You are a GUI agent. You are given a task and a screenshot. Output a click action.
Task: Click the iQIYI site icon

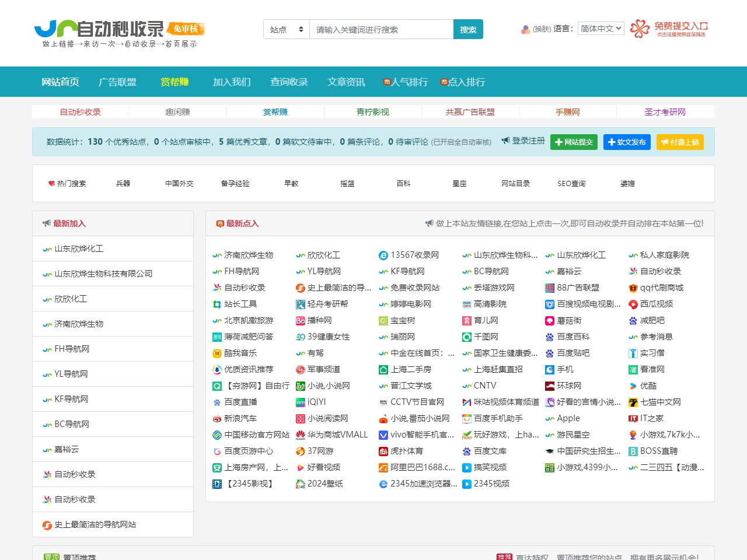(301, 402)
